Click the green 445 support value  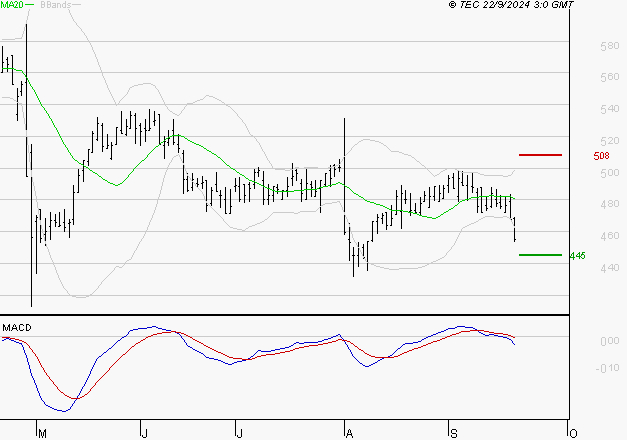(577, 256)
